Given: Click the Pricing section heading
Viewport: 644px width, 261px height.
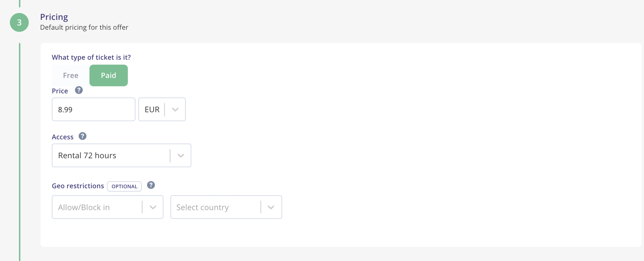Looking at the screenshot, I should [x=54, y=17].
